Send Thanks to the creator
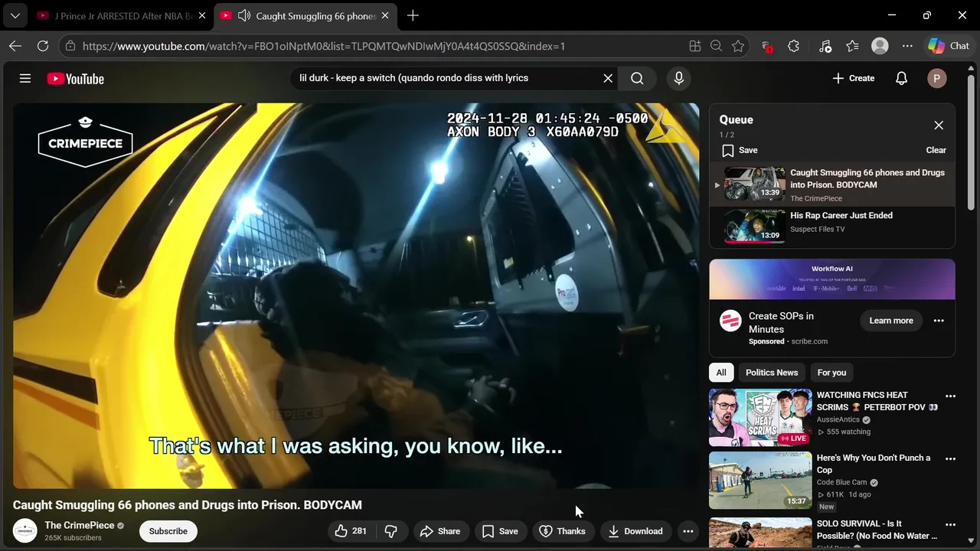Image resolution: width=980 pixels, height=551 pixels. coord(563,531)
